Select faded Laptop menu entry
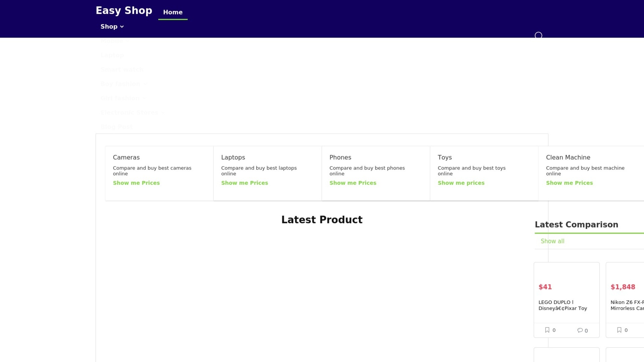The width and height of the screenshot is (644, 362). coord(112,55)
